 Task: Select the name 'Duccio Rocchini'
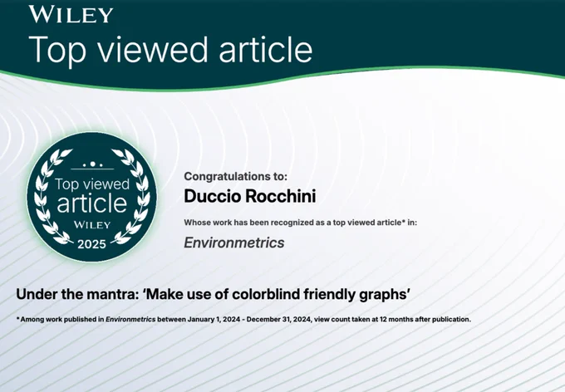[x=250, y=196]
